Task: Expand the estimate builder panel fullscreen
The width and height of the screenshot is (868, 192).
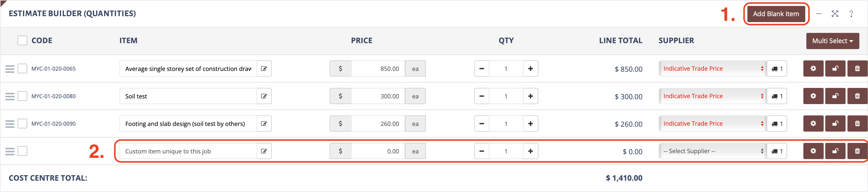Action: coord(835,14)
